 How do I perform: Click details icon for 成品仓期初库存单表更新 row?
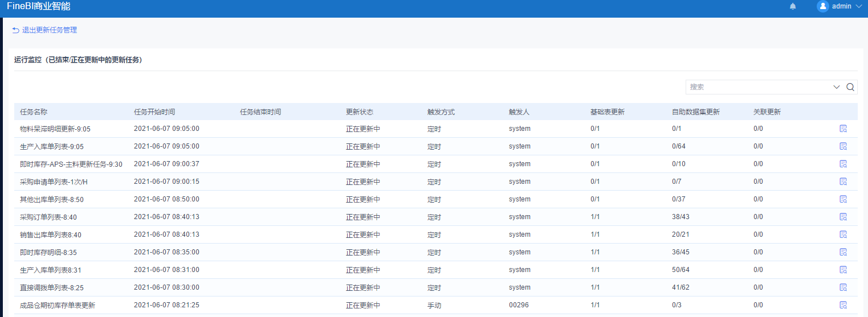(x=843, y=305)
